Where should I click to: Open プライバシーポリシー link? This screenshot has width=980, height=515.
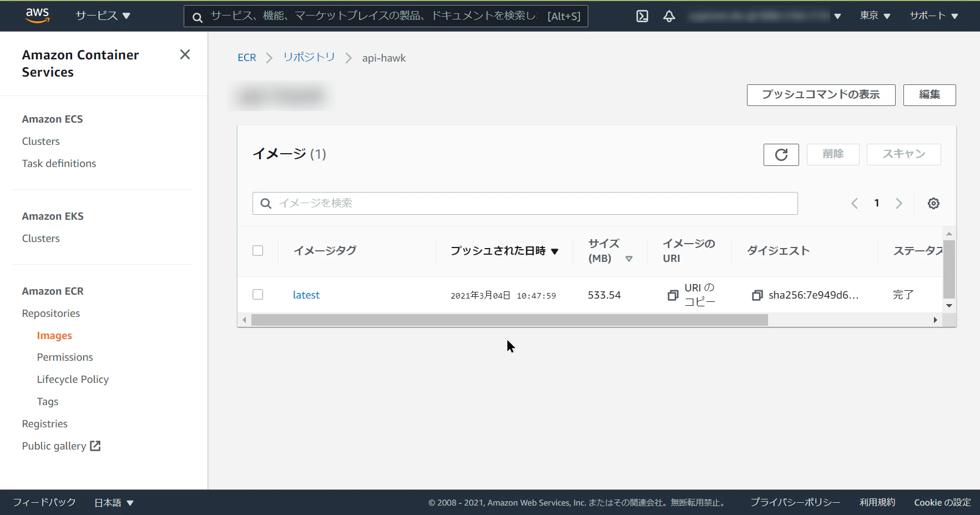point(795,502)
